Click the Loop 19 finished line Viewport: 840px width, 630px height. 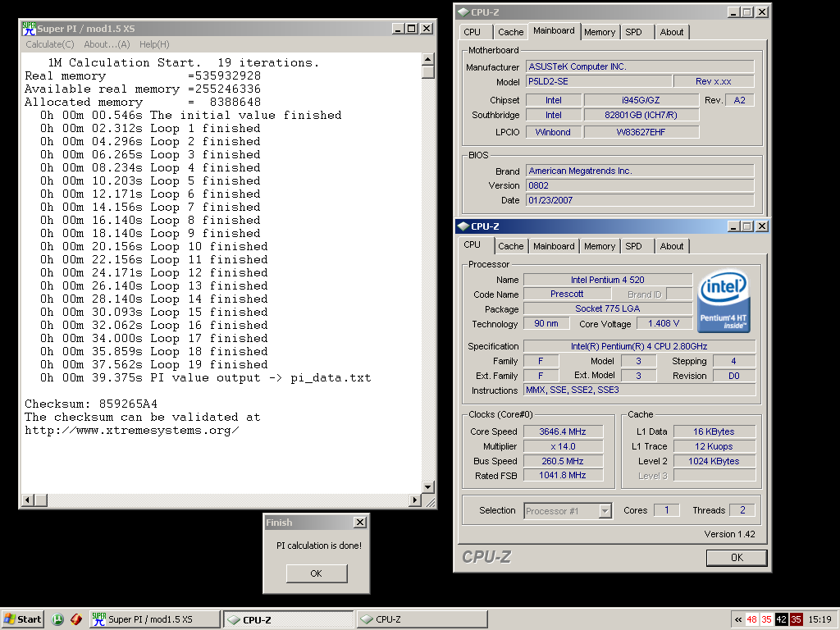[153, 365]
